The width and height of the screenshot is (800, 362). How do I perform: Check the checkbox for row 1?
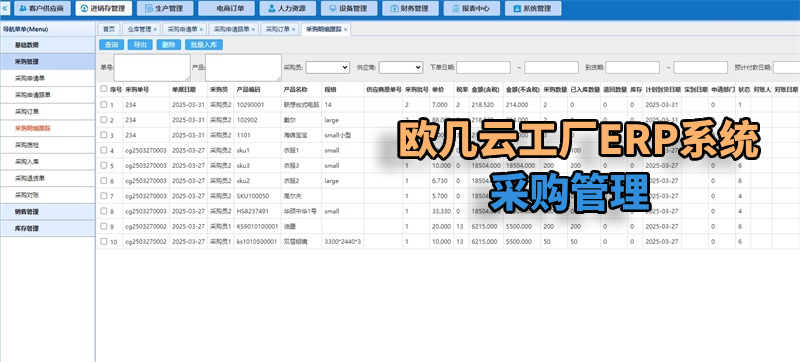pyautogui.click(x=104, y=105)
